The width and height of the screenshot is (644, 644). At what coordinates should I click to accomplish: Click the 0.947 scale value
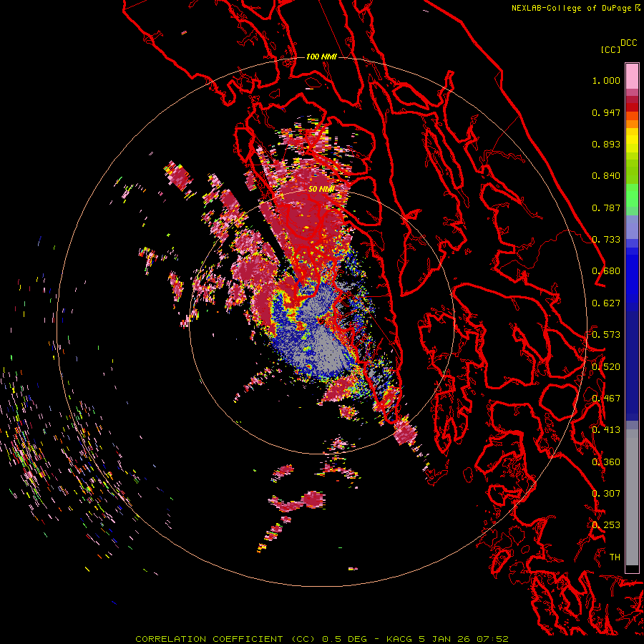tap(606, 112)
